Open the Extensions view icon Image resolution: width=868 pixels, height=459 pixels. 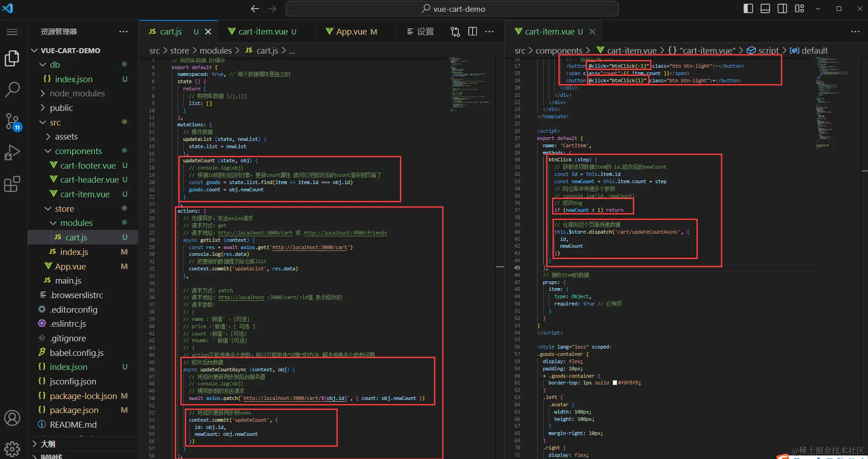tap(12, 184)
